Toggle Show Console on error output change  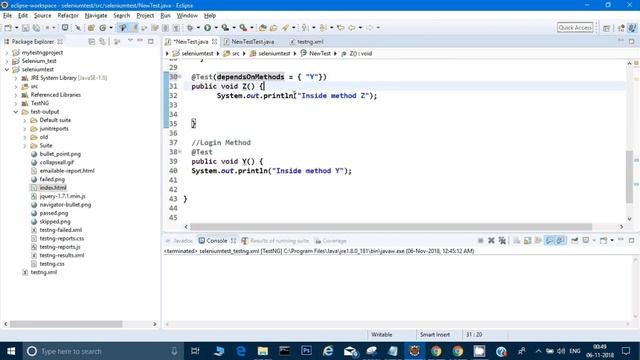click(x=560, y=240)
